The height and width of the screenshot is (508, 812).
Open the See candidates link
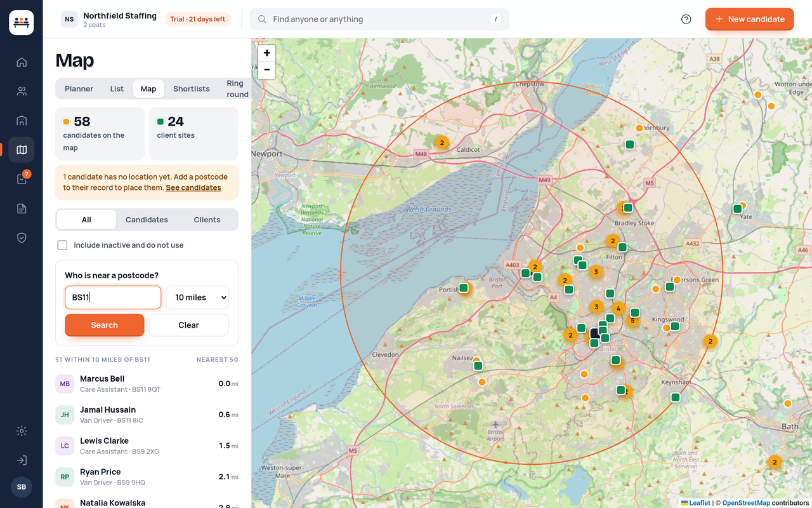click(193, 188)
